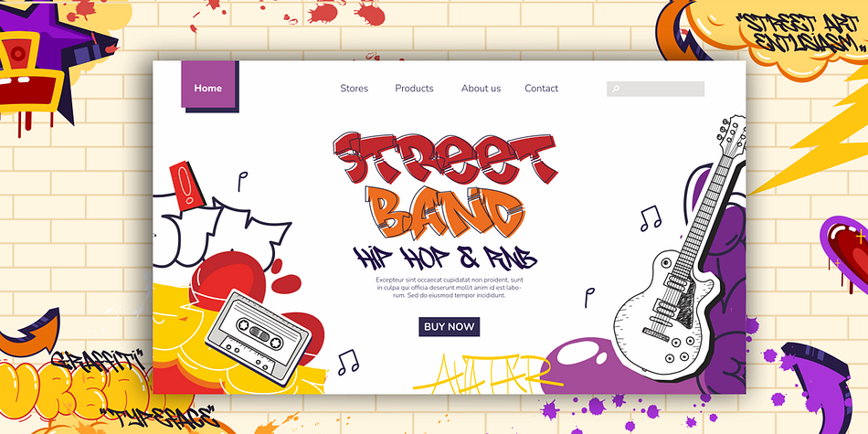This screenshot has height=434, width=868.
Task: Go to the About us page
Action: point(481,89)
